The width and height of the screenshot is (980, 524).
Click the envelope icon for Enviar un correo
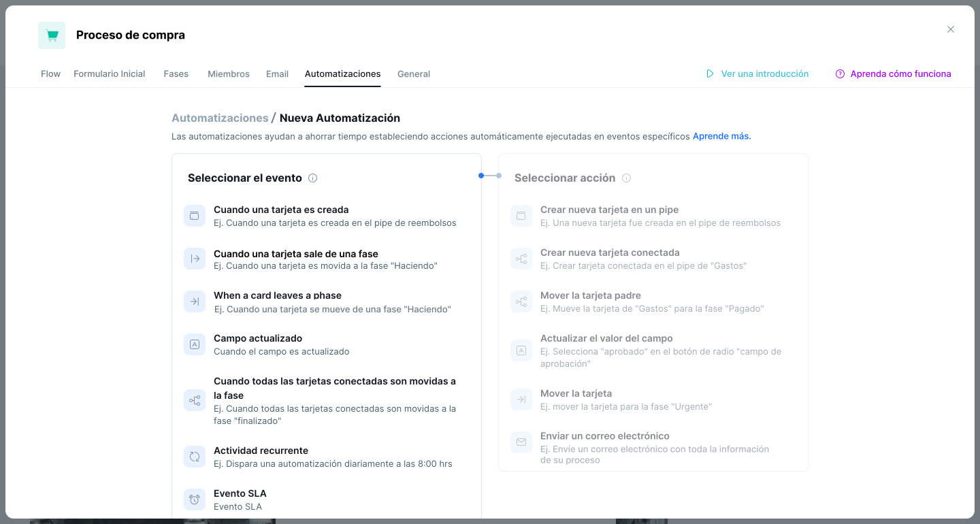coord(521,442)
